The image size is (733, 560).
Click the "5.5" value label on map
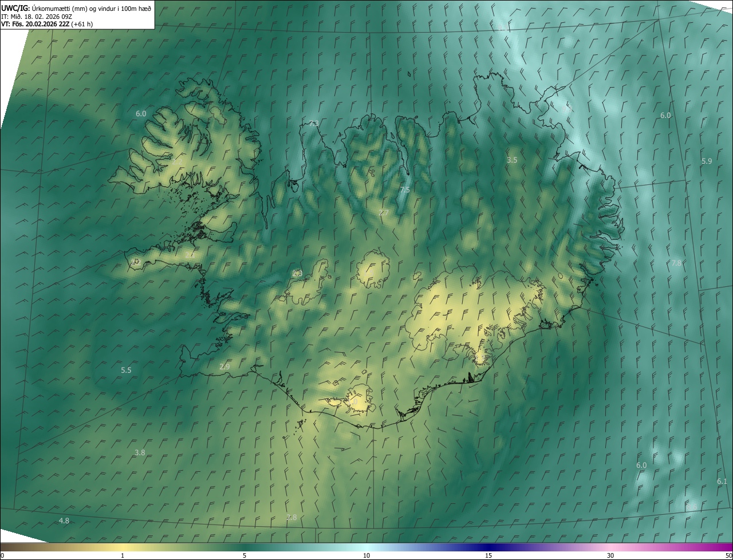[x=126, y=370]
